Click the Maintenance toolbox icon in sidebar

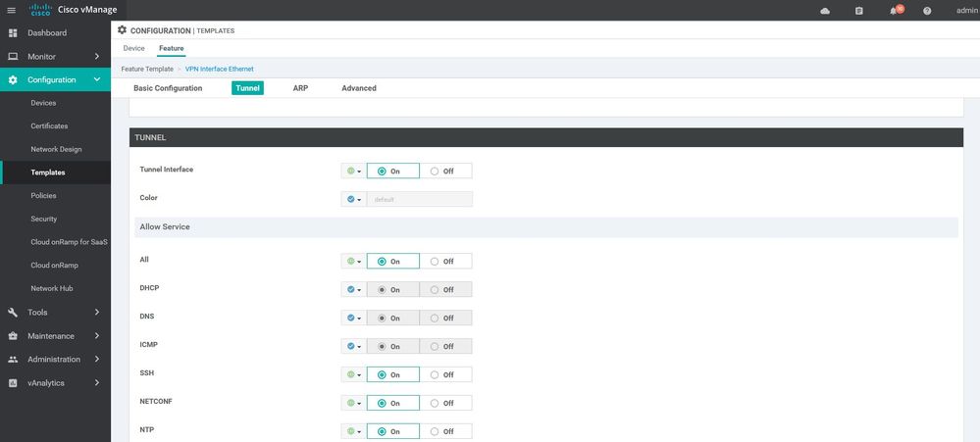(x=13, y=336)
